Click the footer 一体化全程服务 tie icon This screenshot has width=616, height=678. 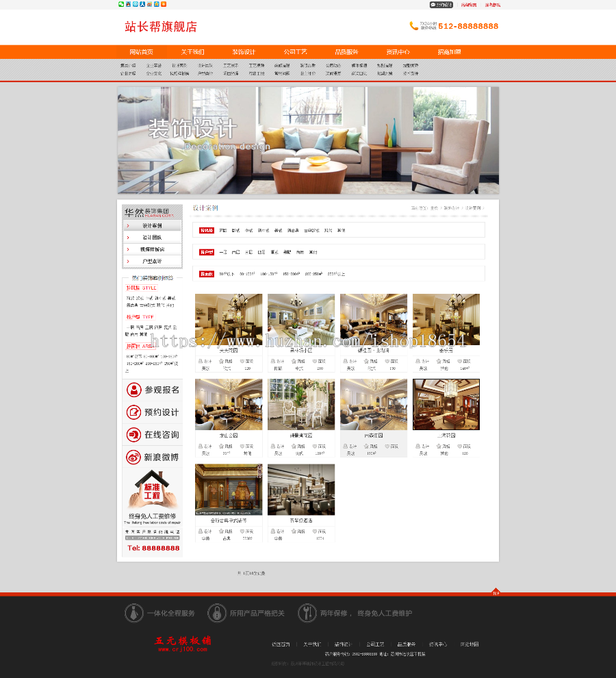(134, 613)
